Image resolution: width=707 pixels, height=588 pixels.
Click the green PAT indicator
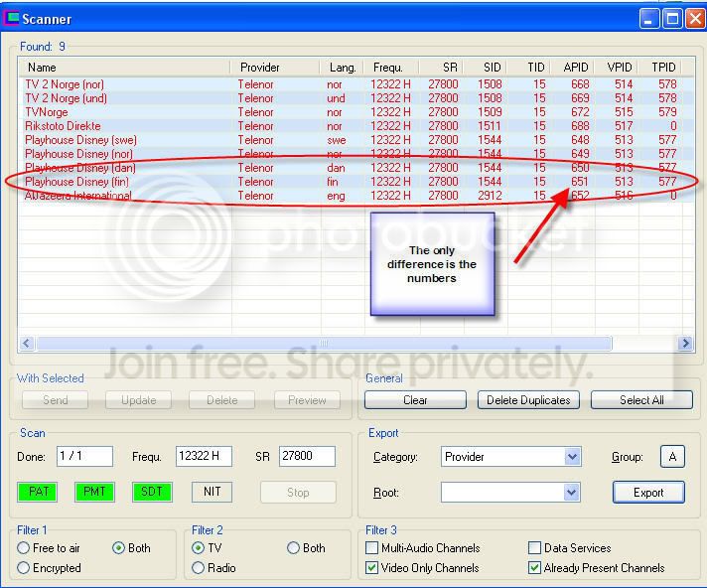[38, 492]
